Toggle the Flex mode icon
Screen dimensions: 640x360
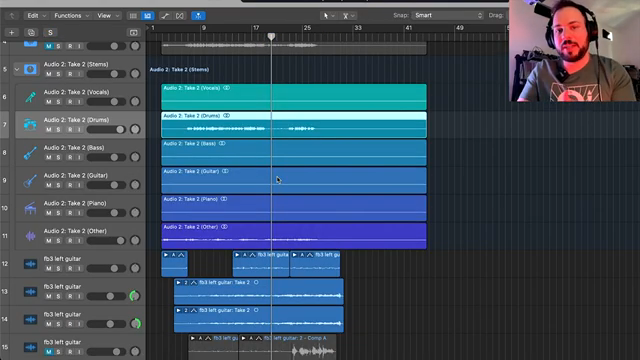pyautogui.click(x=180, y=16)
